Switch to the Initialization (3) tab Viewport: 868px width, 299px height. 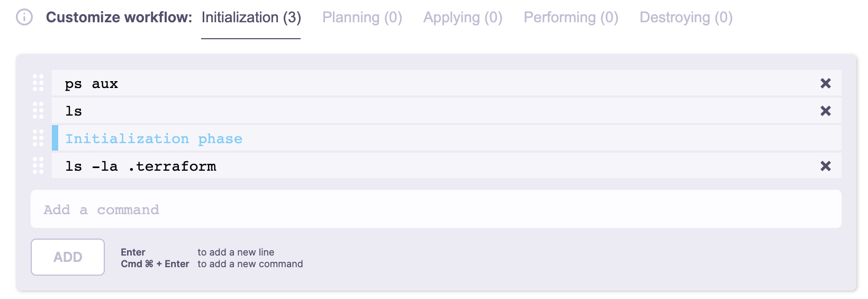coord(251,17)
